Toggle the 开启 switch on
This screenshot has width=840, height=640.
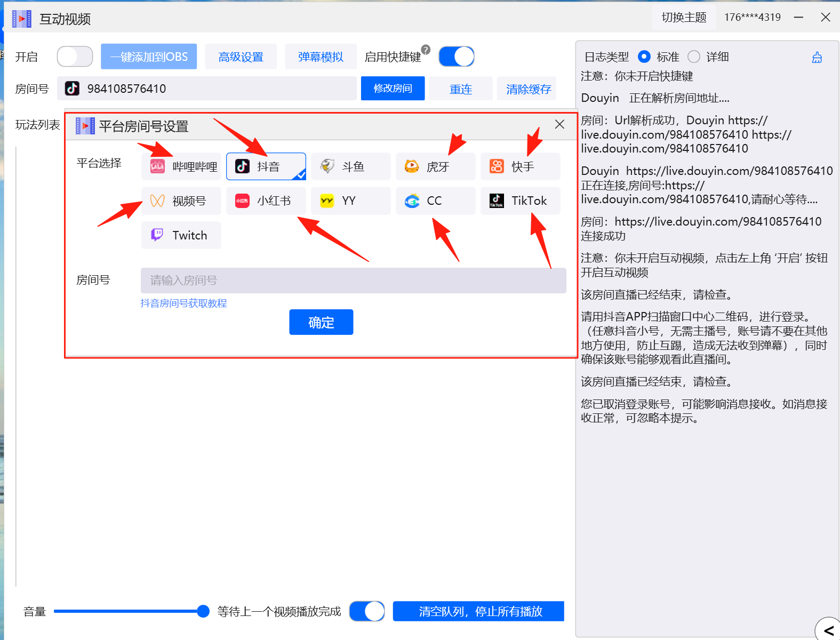75,57
